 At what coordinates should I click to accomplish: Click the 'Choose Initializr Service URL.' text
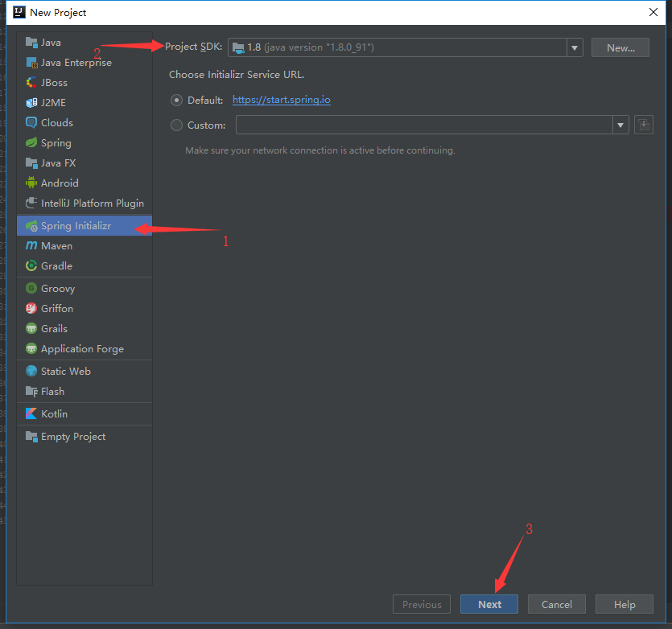237,75
